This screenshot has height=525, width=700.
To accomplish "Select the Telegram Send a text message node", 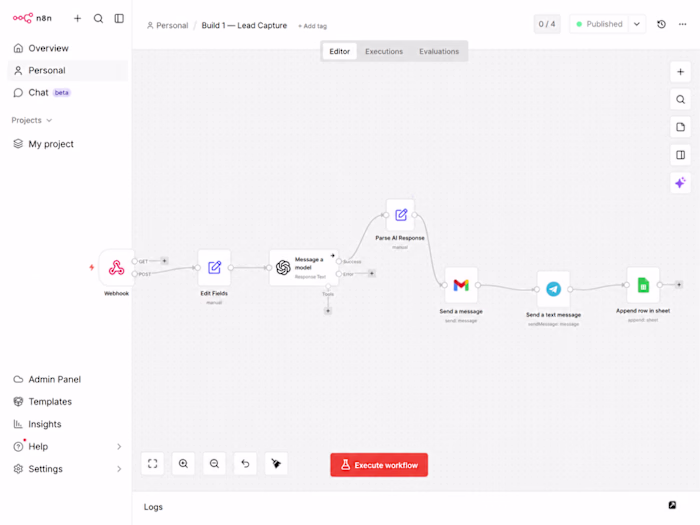I will click(x=554, y=289).
